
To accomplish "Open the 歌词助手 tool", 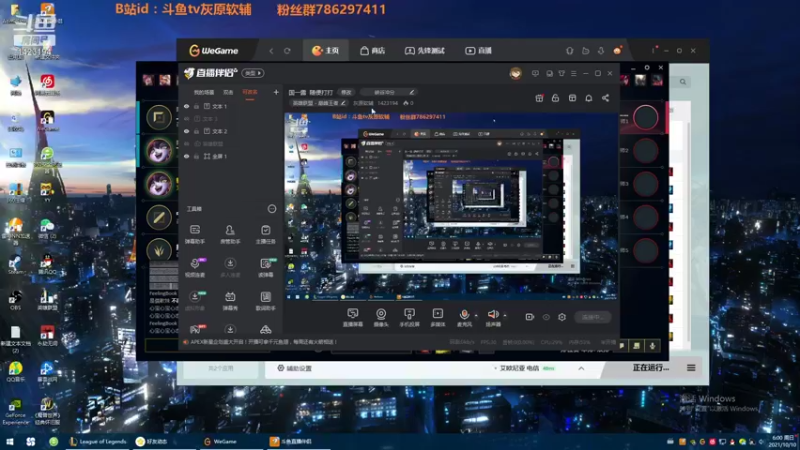I will click(265, 301).
